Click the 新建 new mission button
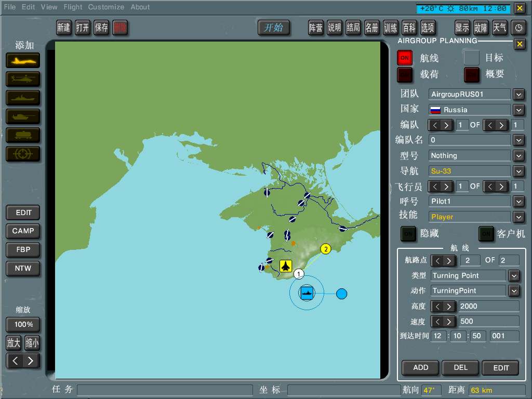This screenshot has width=532, height=399. pos(64,28)
